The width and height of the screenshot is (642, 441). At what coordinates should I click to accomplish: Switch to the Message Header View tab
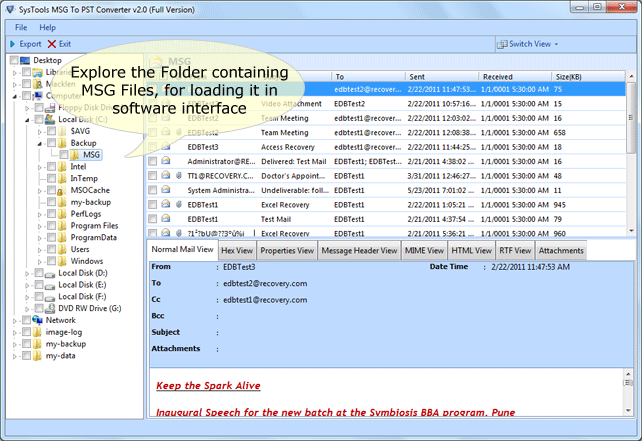click(359, 251)
